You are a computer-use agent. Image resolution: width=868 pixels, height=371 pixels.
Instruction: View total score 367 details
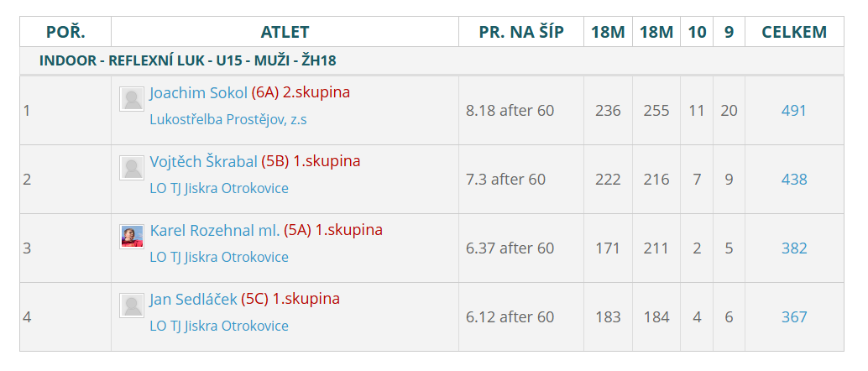tap(794, 316)
